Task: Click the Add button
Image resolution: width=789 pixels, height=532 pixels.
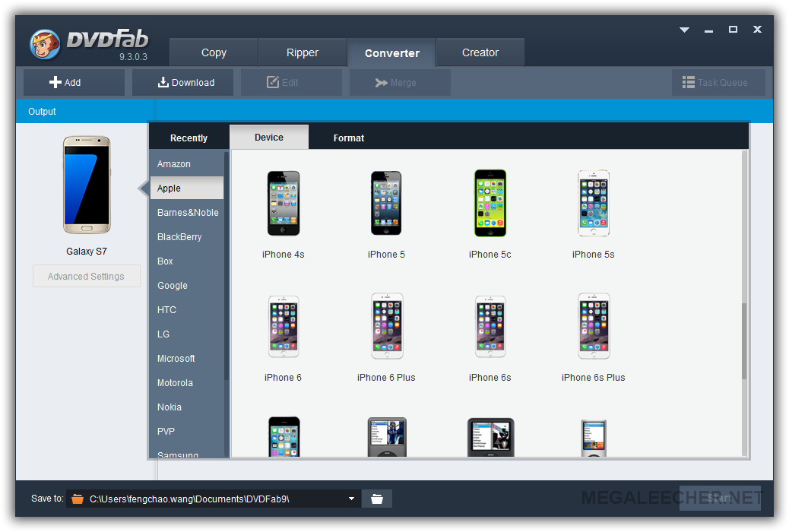Action: pyautogui.click(x=74, y=83)
